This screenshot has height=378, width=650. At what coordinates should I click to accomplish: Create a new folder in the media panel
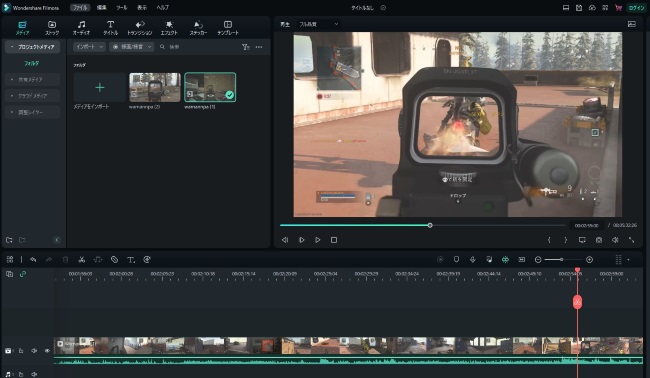point(9,240)
